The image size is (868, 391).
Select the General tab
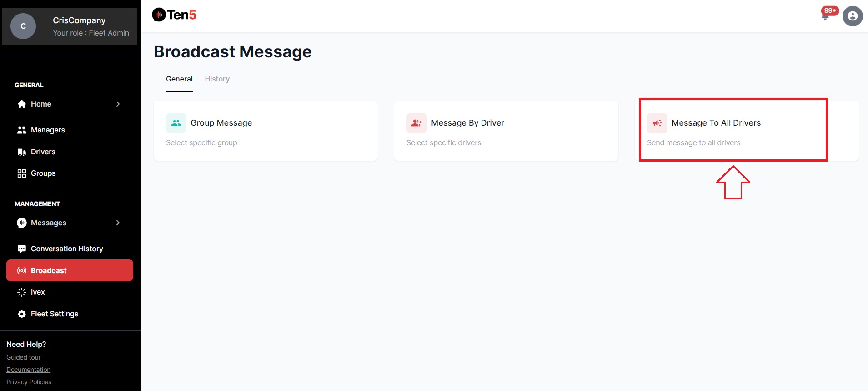click(x=179, y=79)
